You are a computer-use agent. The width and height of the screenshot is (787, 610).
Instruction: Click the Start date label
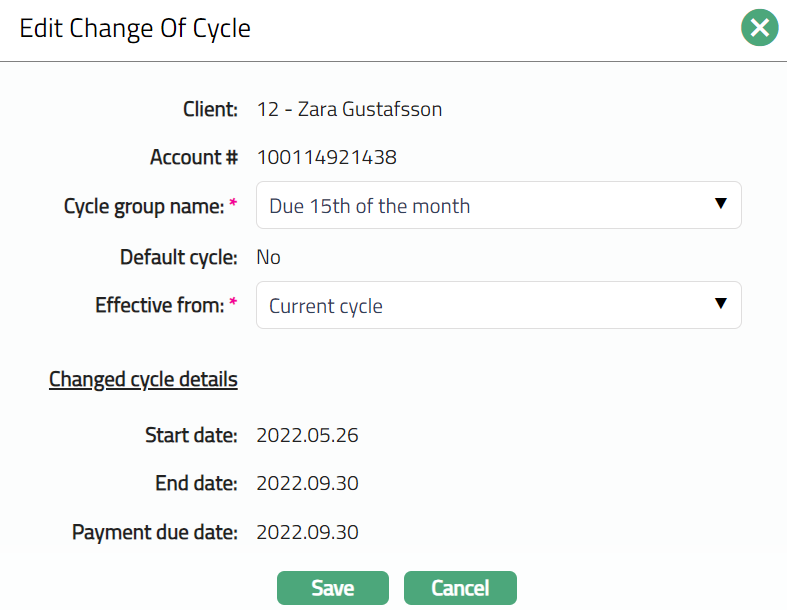coord(191,435)
